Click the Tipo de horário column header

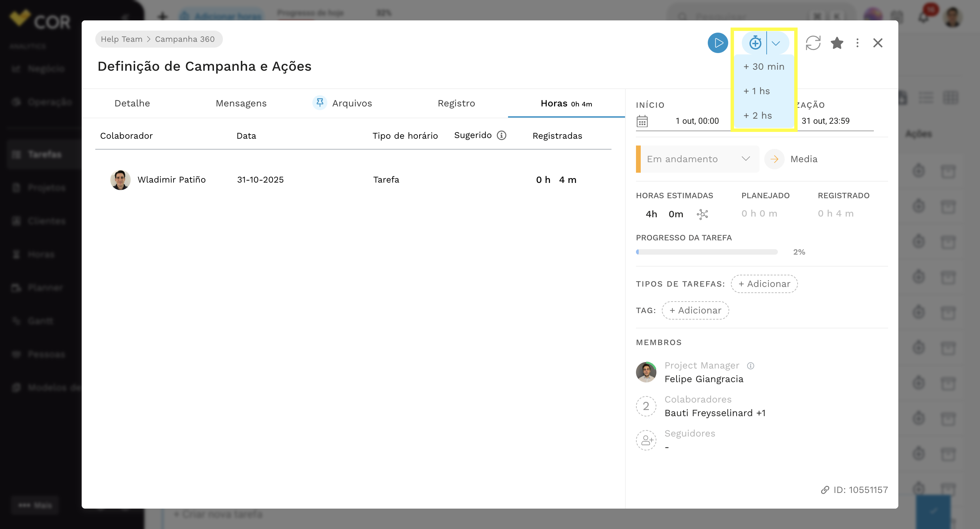[405, 136]
